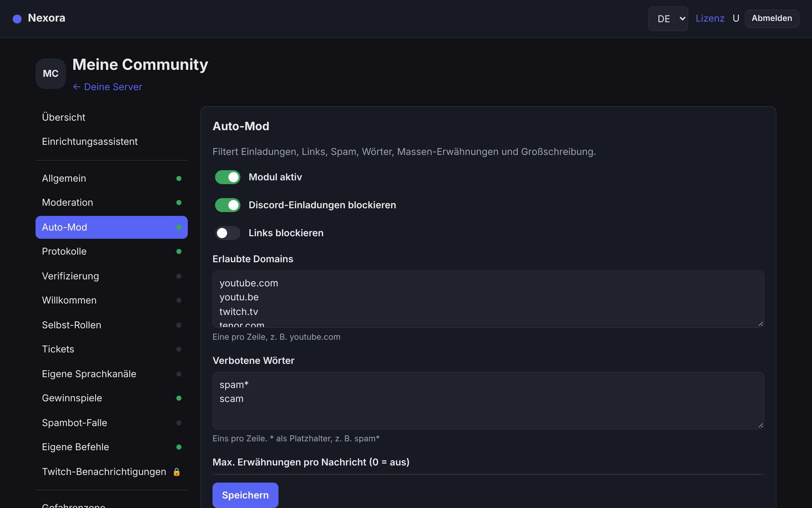The height and width of the screenshot is (508, 812).
Task: Select Eigene Sprachkanäle in sidebar
Action: 111,374
